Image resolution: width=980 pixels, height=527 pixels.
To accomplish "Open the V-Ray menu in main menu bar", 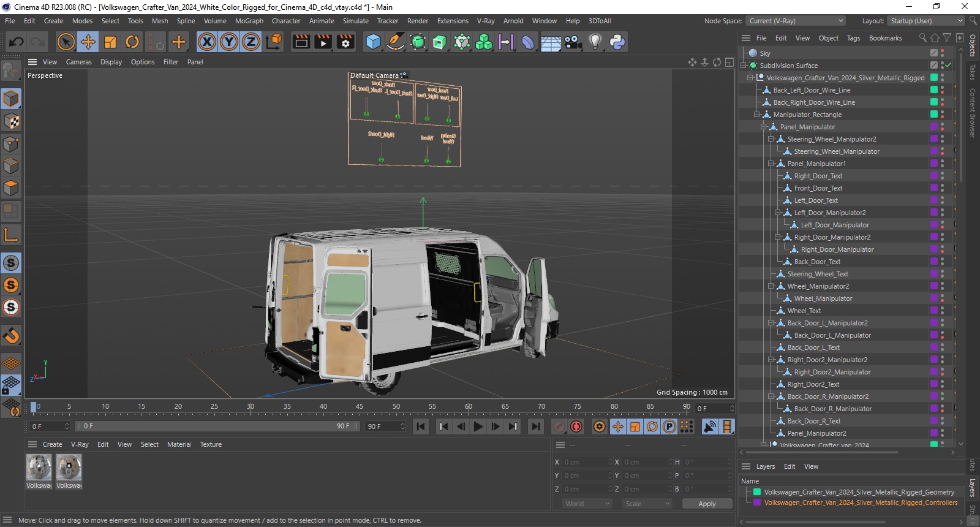I will (x=486, y=21).
